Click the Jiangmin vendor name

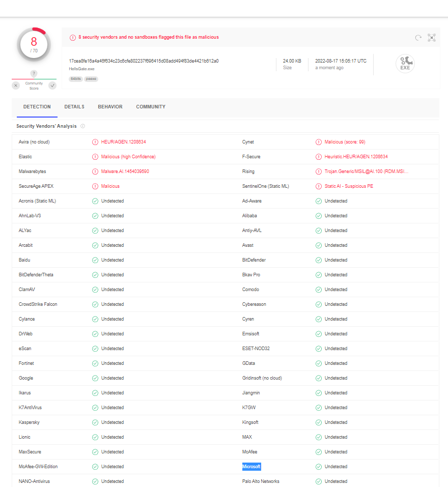[x=251, y=393]
